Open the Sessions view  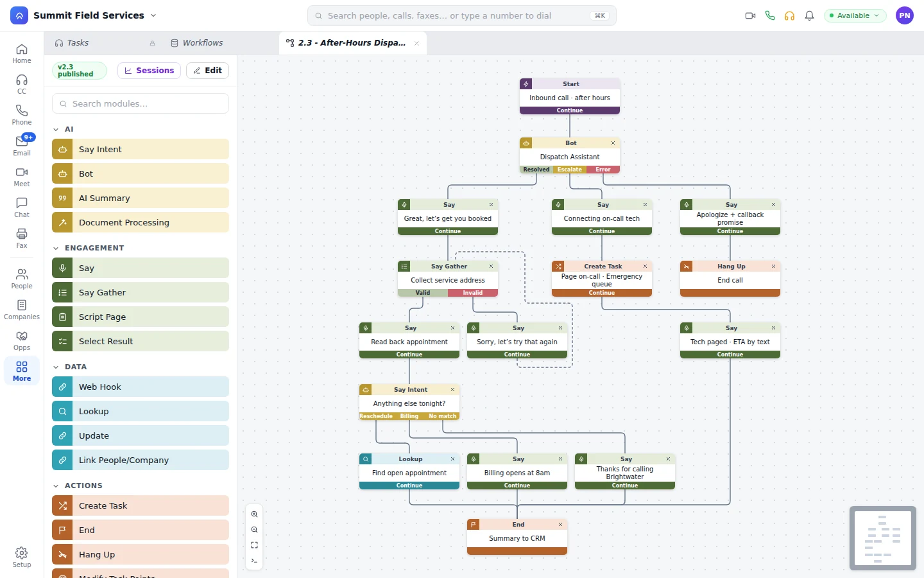pyautogui.click(x=149, y=71)
